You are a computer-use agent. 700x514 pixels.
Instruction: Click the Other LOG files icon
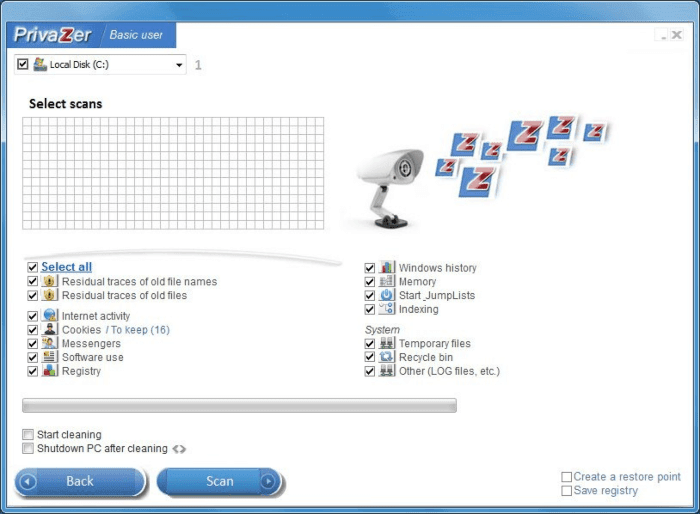click(x=387, y=371)
